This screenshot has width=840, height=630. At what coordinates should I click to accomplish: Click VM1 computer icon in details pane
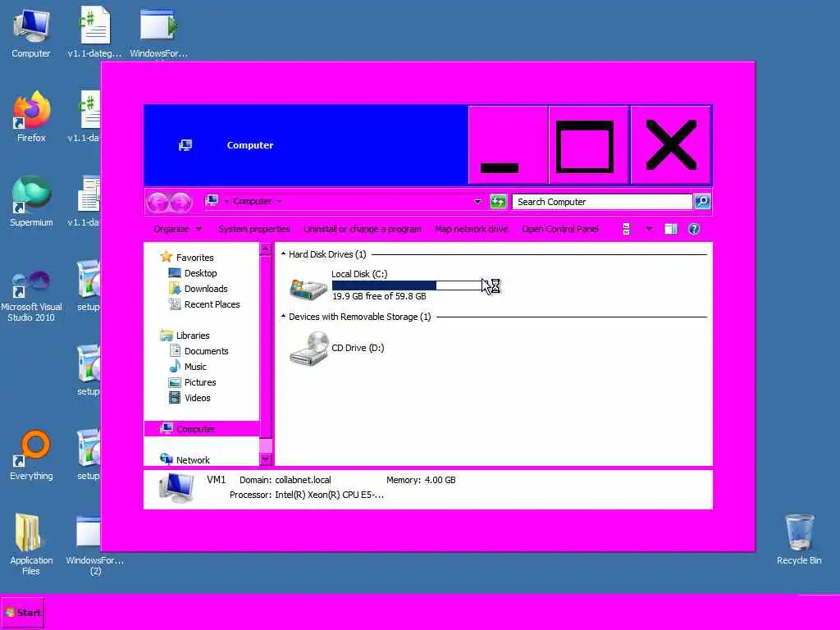coord(177,487)
